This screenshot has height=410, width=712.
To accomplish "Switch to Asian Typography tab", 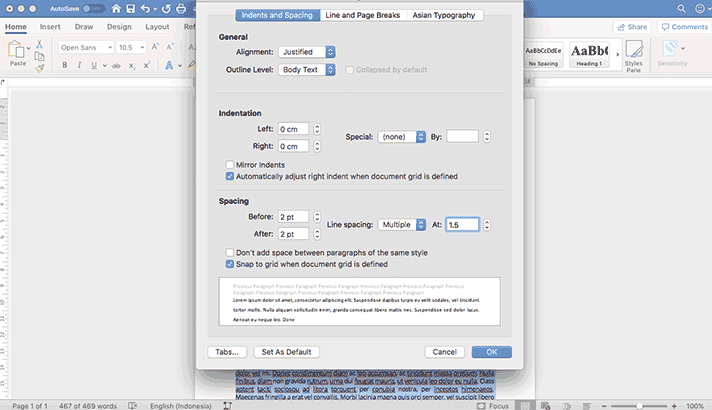I will point(444,15).
